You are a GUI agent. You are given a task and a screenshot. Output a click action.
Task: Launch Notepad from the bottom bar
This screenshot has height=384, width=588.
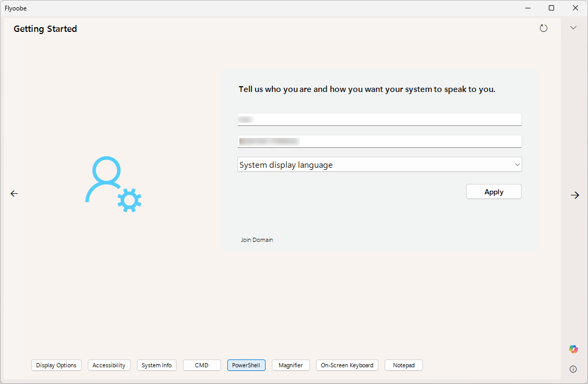[x=404, y=365]
